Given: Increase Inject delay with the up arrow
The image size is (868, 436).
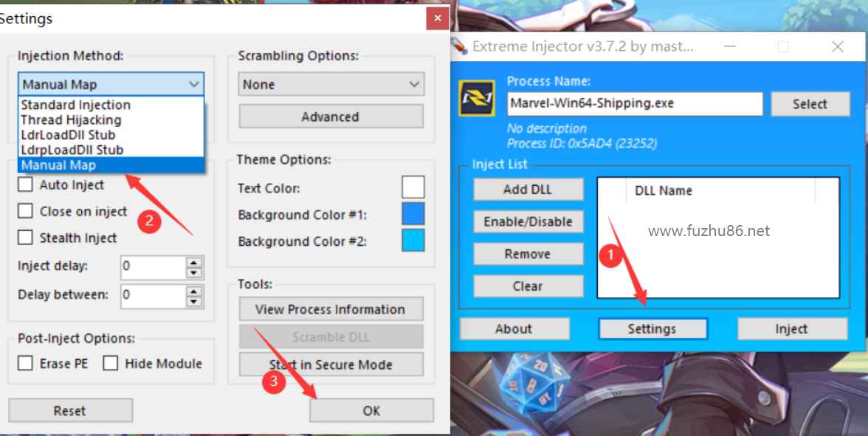Looking at the screenshot, I should point(193,263).
